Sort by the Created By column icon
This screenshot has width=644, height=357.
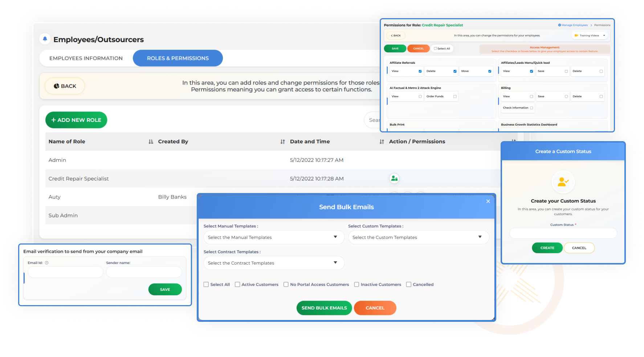point(282,142)
